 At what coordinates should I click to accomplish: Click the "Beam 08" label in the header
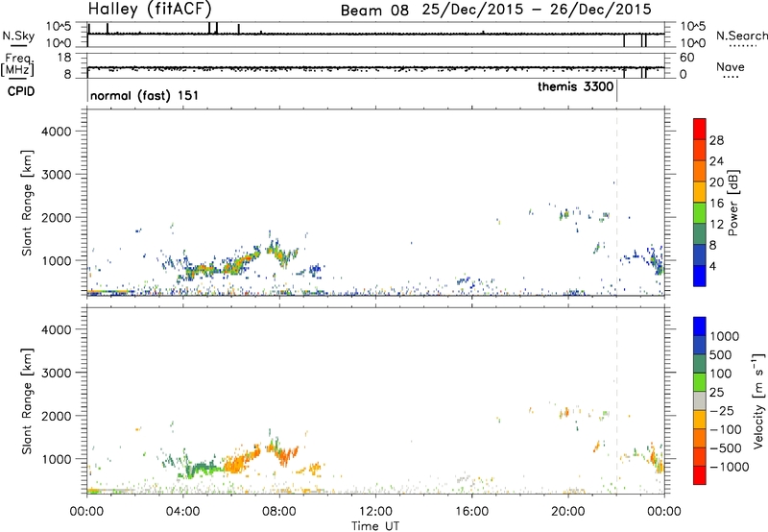(x=374, y=10)
